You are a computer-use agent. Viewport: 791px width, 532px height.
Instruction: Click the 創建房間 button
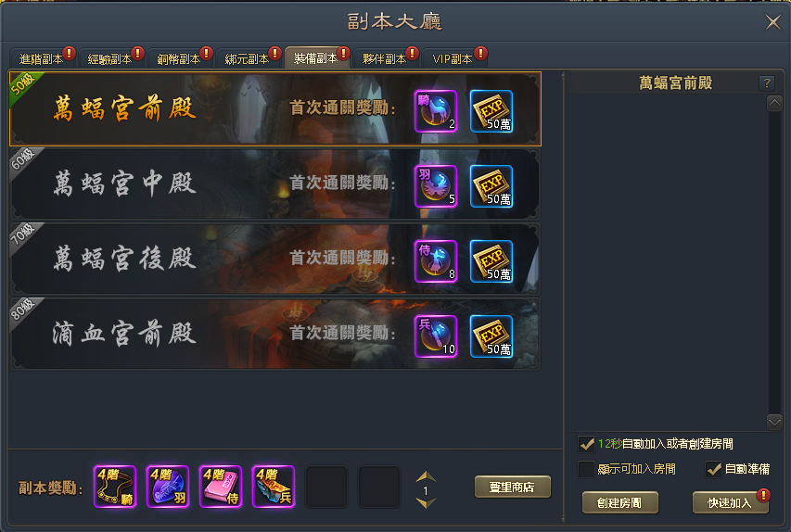click(620, 502)
